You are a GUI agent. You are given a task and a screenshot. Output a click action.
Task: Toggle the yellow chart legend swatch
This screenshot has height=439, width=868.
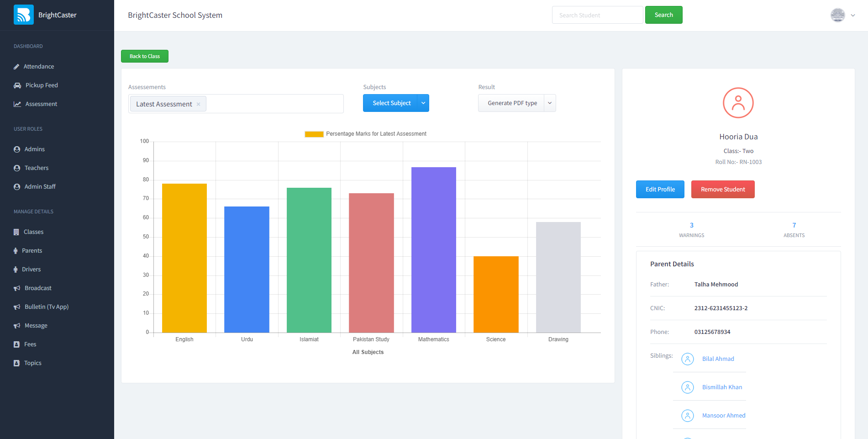pos(314,134)
